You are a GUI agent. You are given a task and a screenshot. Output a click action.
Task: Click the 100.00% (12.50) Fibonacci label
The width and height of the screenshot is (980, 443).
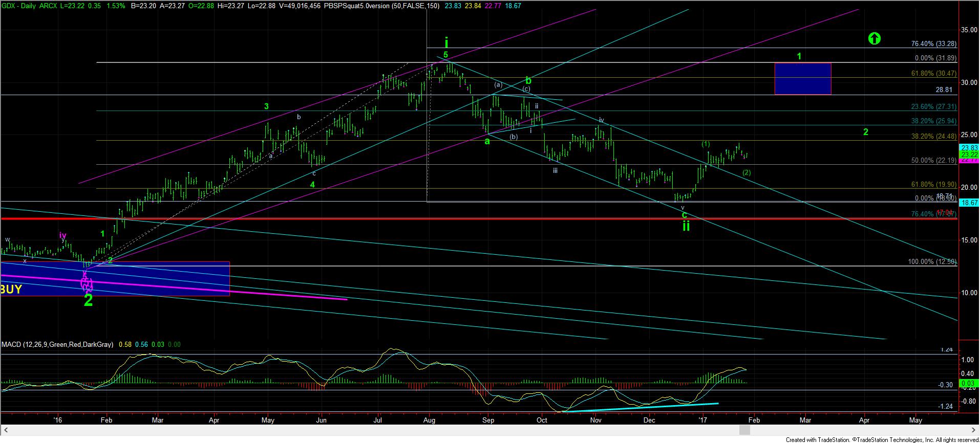[932, 261]
